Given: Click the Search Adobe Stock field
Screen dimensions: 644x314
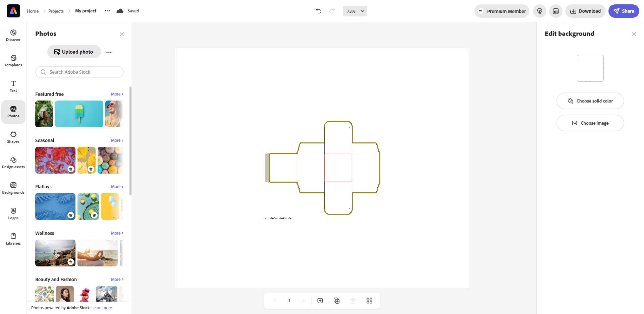Looking at the screenshot, I should (x=79, y=72).
